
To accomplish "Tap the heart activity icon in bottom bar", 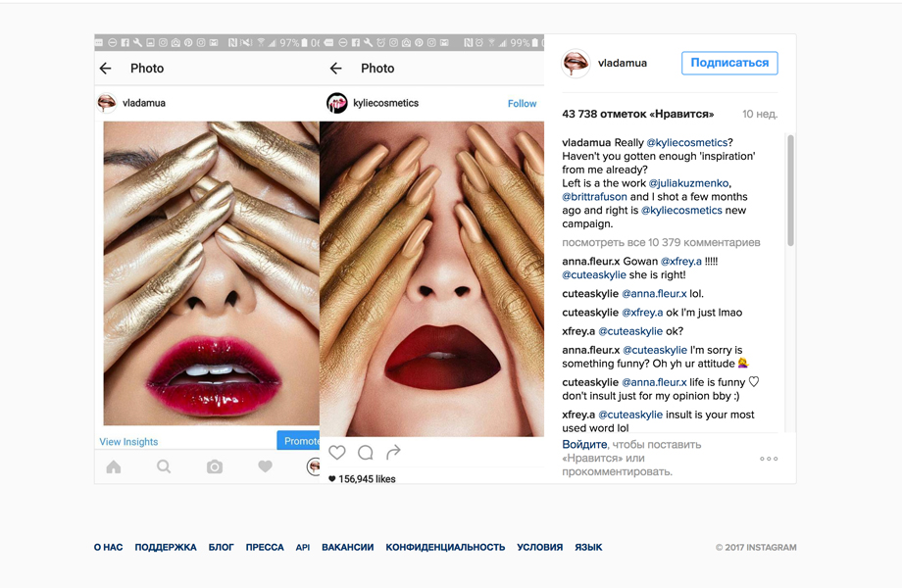I will coord(265,467).
